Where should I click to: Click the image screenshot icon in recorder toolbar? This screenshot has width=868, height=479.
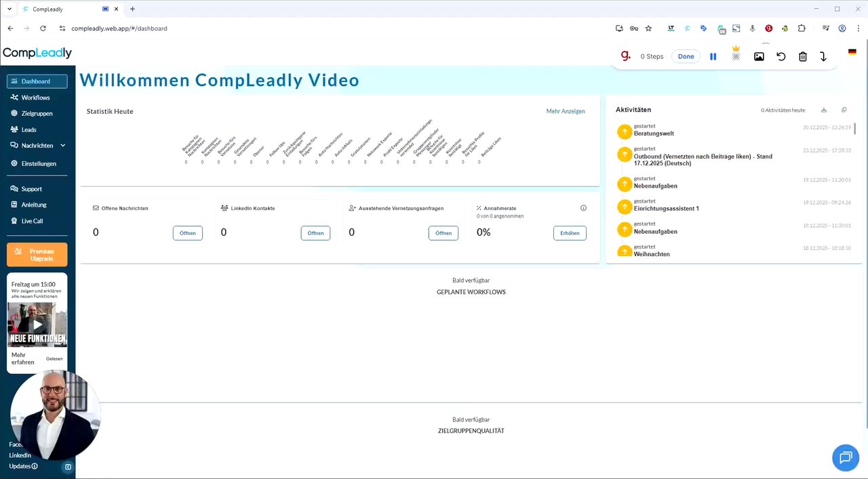759,57
